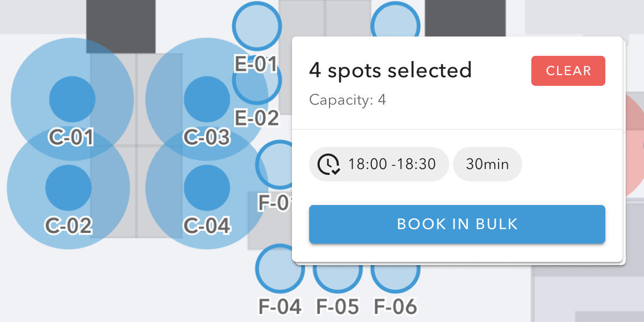The height and width of the screenshot is (322, 644).
Task: Select the E-02 spot circle
Action: coord(257,80)
